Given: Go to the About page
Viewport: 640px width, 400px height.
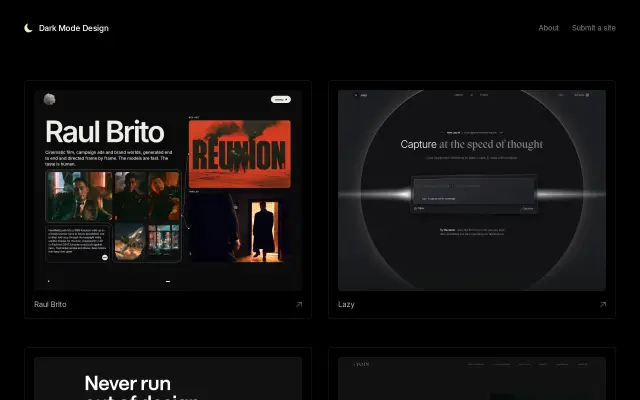Looking at the screenshot, I should point(548,28).
